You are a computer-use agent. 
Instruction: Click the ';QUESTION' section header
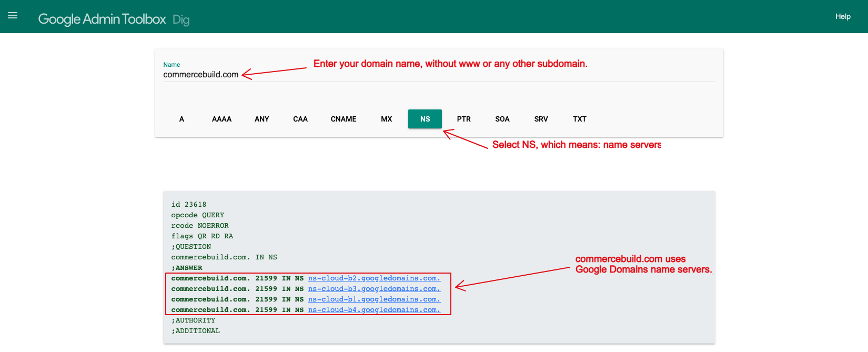191,247
